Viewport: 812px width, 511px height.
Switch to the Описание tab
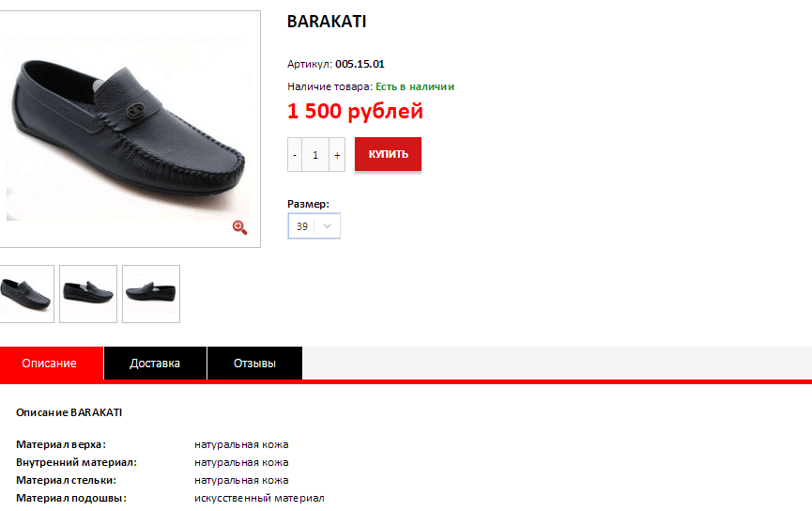click(49, 364)
